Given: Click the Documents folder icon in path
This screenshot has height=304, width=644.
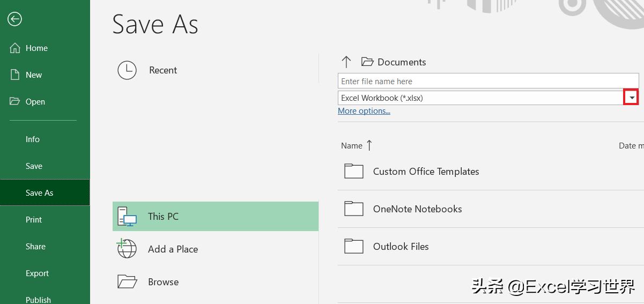Looking at the screenshot, I should (x=367, y=62).
